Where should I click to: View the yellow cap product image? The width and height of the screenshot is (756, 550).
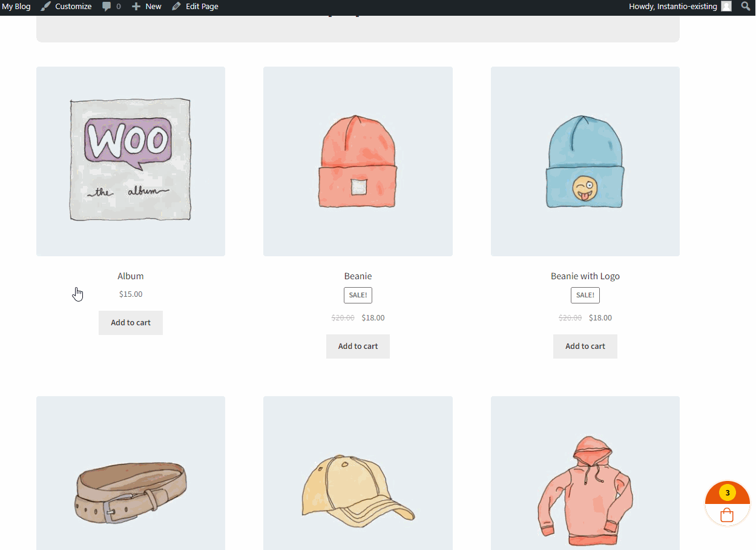click(x=358, y=473)
